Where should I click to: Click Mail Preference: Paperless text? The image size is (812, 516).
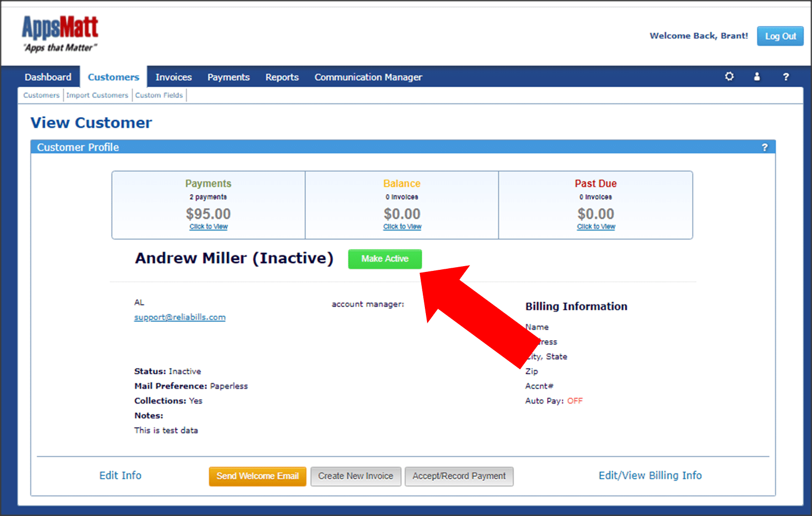191,386
